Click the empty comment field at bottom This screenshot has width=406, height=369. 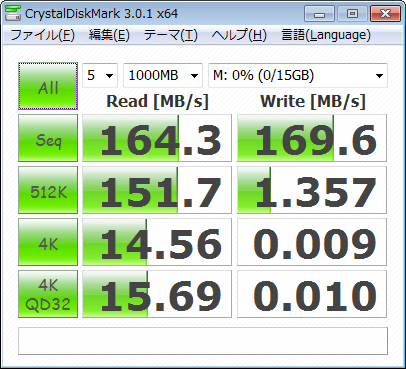tap(203, 341)
